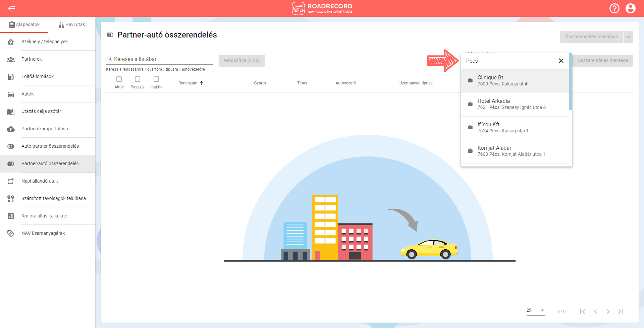Click the Töltőállomások fuel pump icon
Screen dimensions: 644x328
[x=11, y=77]
